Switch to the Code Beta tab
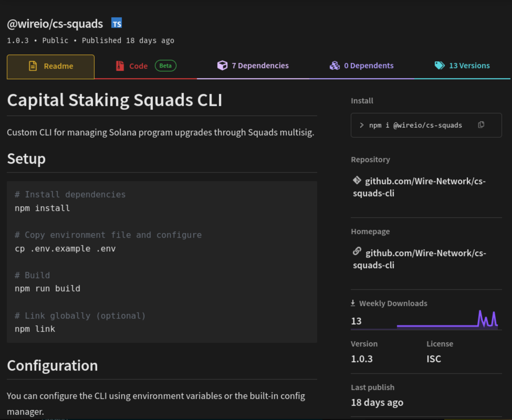The image size is (512, 420). [x=138, y=66]
